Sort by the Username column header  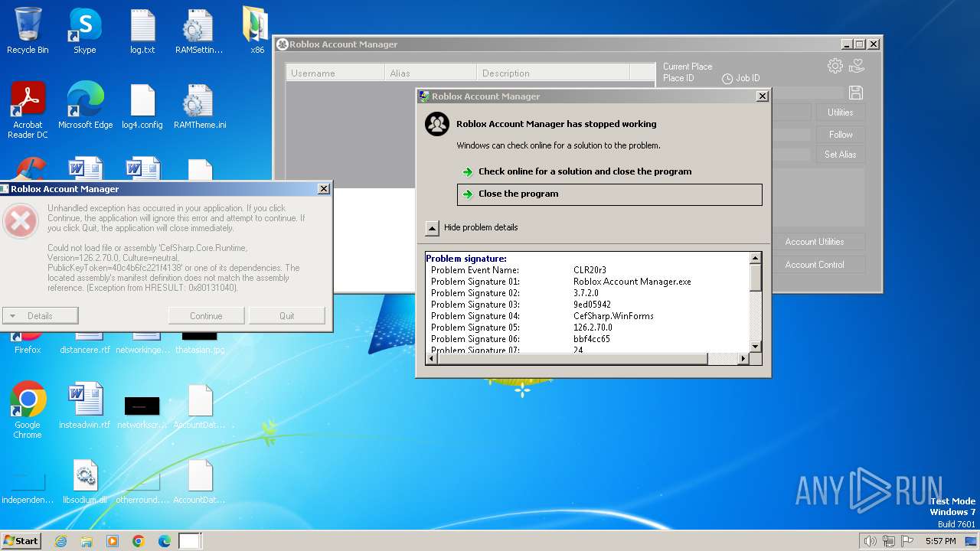(335, 73)
